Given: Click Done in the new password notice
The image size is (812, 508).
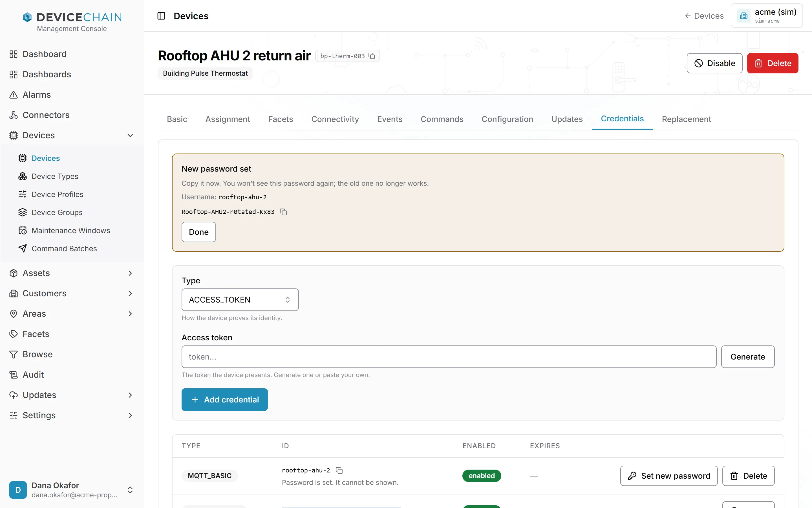Looking at the screenshot, I should click(199, 232).
